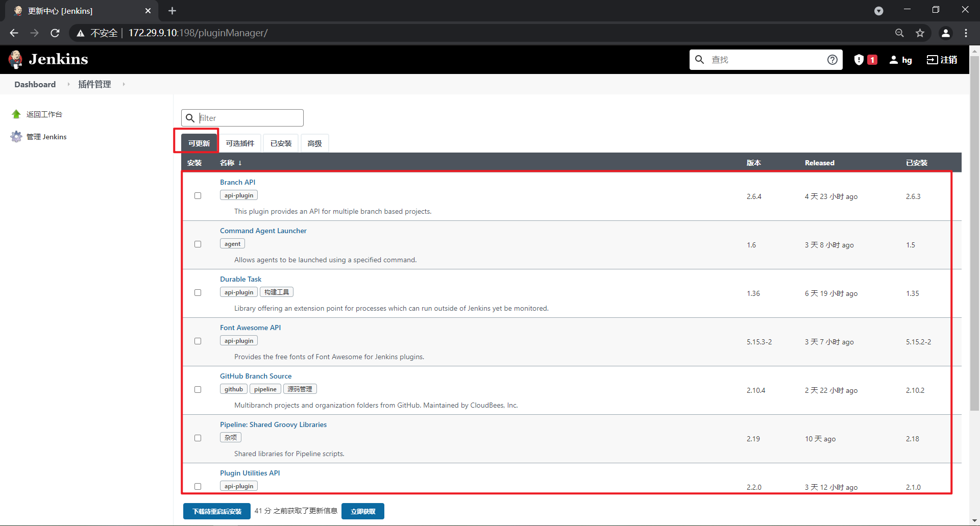
Task: Click the github tag label
Action: click(x=234, y=389)
